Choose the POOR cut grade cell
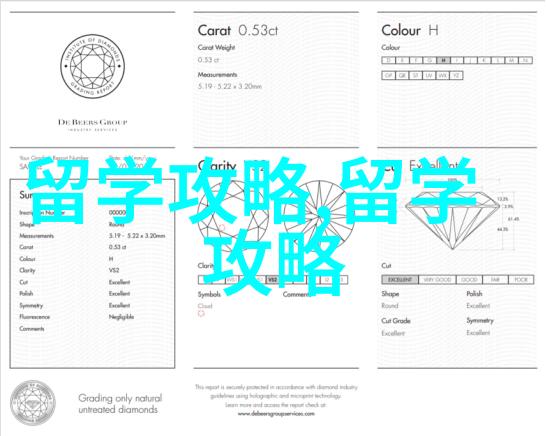The width and height of the screenshot is (546, 436). point(521,280)
